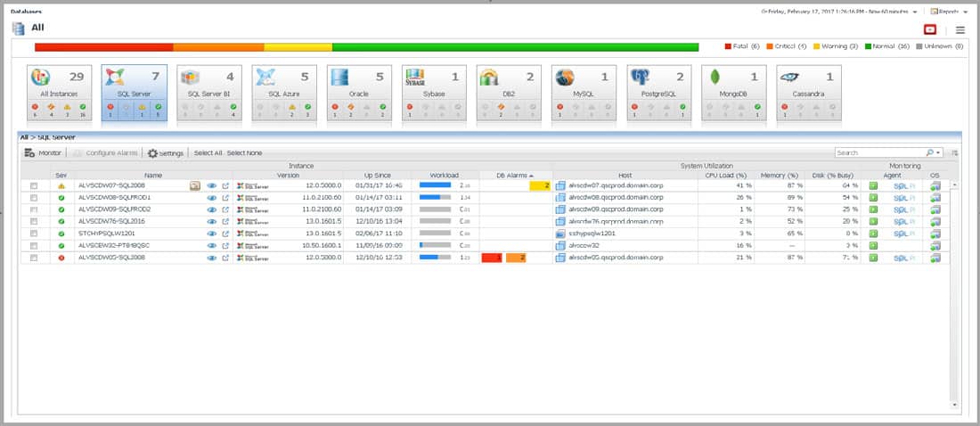Click the red alarm badge for ALVSCDW05-SQL2008
The width and height of the screenshot is (980, 426).
coord(492,258)
